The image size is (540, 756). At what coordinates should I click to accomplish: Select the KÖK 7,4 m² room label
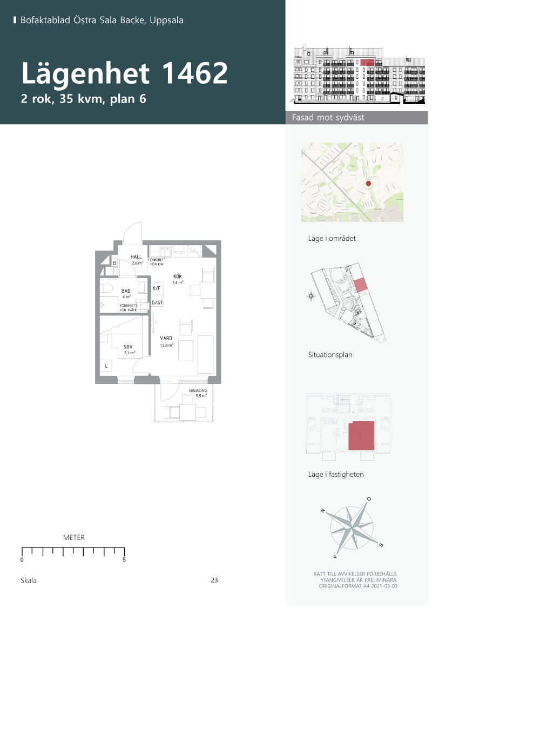click(178, 279)
